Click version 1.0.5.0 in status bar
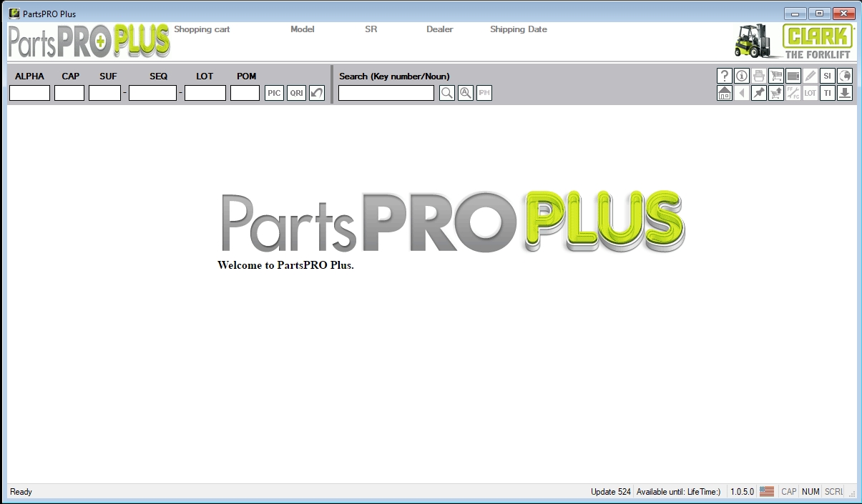The width and height of the screenshot is (862, 504). click(742, 492)
